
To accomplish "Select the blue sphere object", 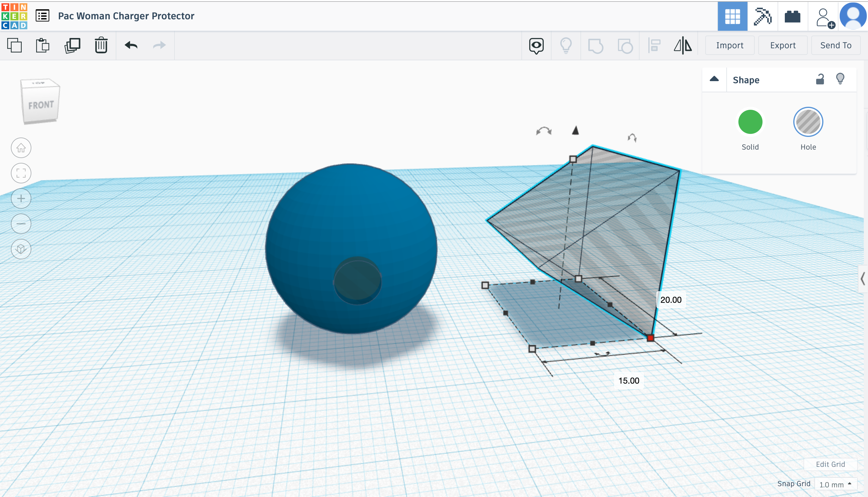I will coord(351,248).
